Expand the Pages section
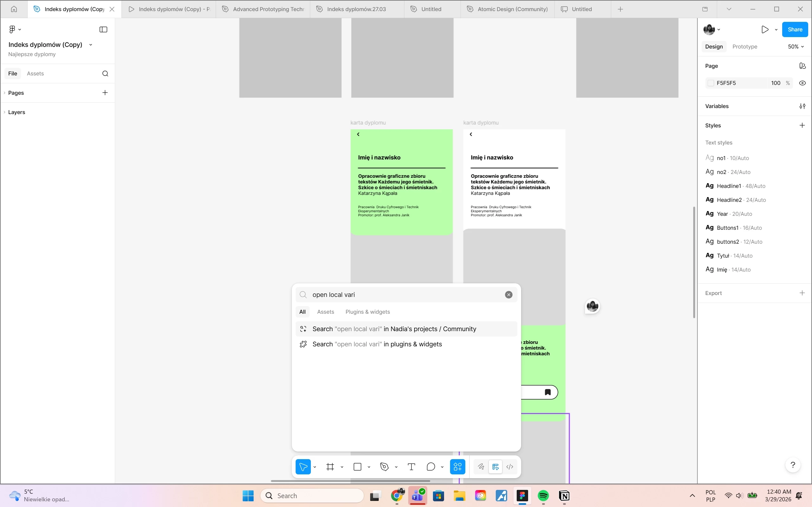This screenshot has width=812, height=507. (x=16, y=93)
